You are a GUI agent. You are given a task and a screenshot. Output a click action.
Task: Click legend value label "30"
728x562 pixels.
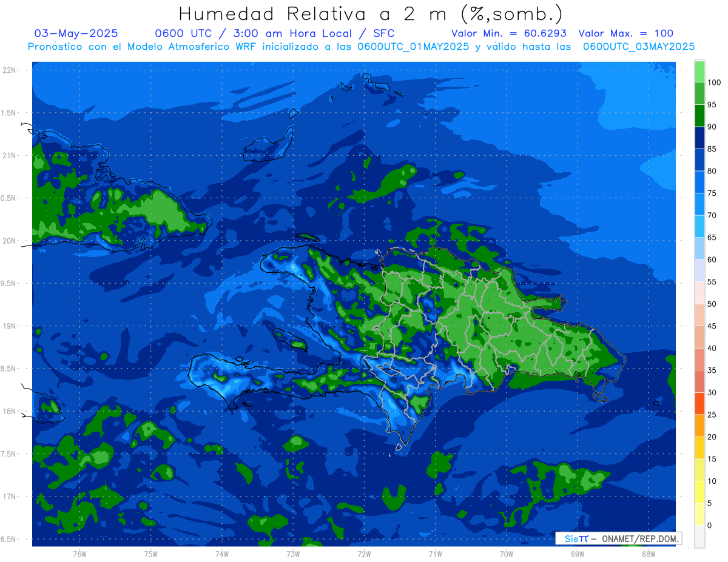tap(712, 392)
